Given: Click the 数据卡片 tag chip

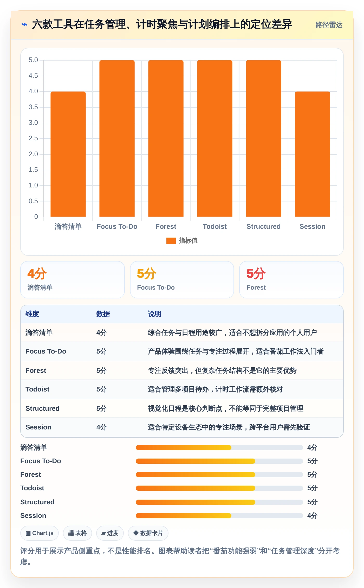Looking at the screenshot, I should (x=148, y=533).
